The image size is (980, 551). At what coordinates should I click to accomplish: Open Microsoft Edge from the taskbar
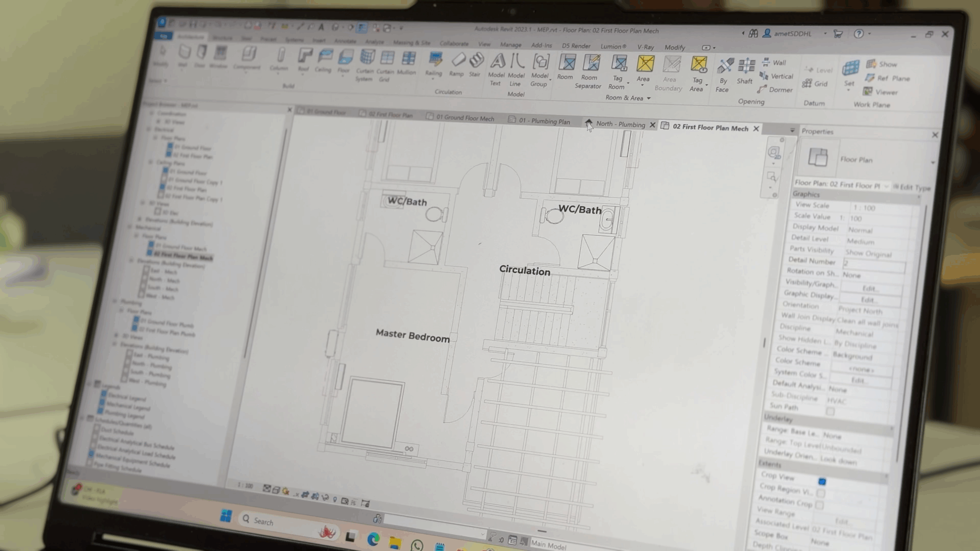373,540
